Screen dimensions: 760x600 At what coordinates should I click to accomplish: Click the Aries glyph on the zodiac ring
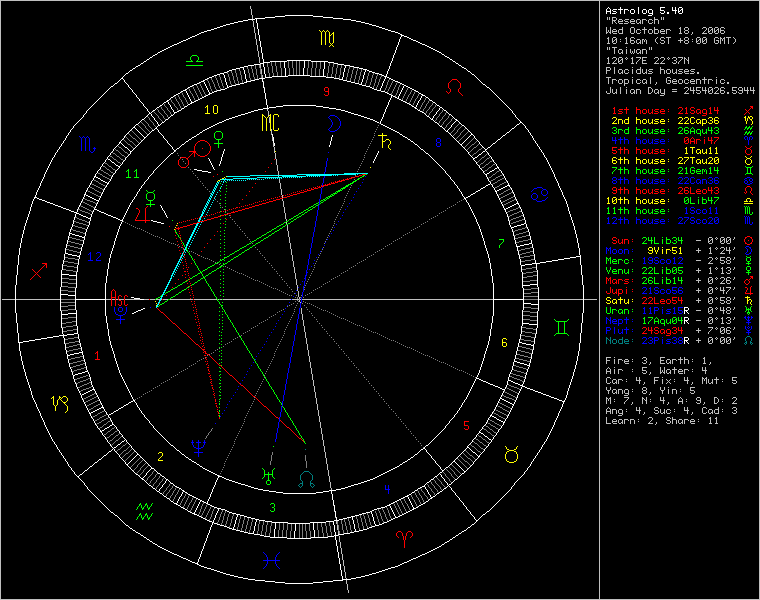pyautogui.click(x=404, y=539)
